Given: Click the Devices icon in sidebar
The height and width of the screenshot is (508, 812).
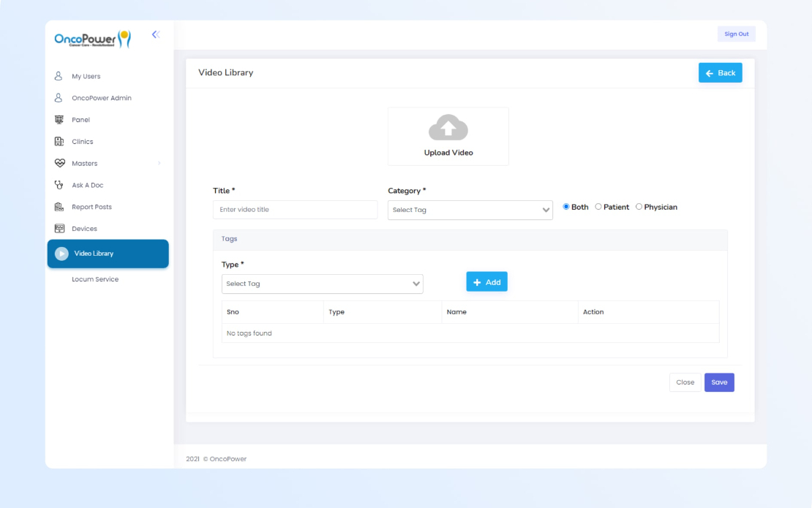Looking at the screenshot, I should [x=59, y=229].
